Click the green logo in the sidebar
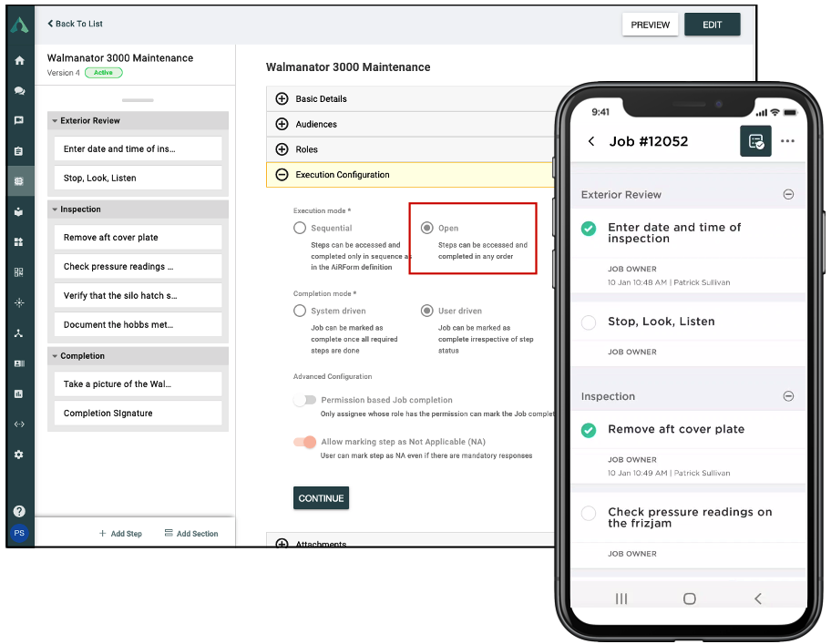831x644 pixels. (x=20, y=25)
